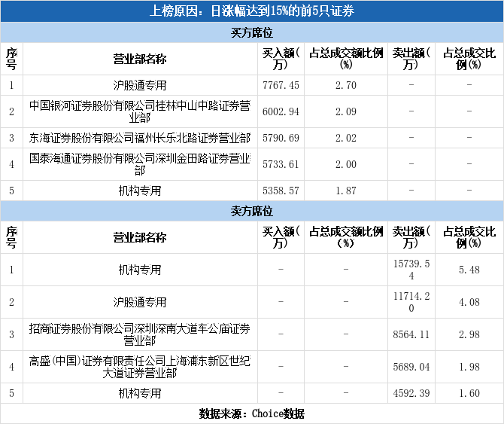Click 中国银河证券 桂林中山中路 branch name
The height and width of the screenshot is (424, 504).
tap(140, 111)
